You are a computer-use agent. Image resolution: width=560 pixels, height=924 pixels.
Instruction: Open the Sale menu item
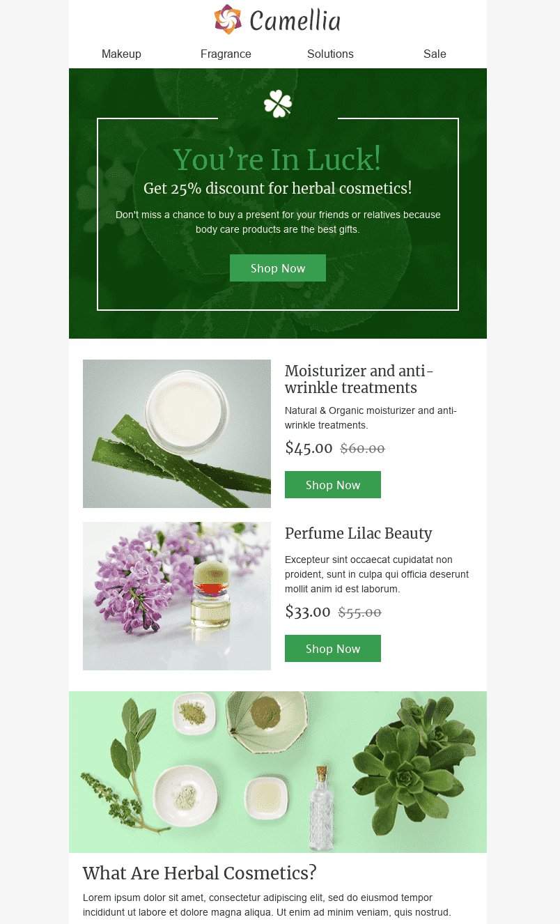(x=435, y=54)
